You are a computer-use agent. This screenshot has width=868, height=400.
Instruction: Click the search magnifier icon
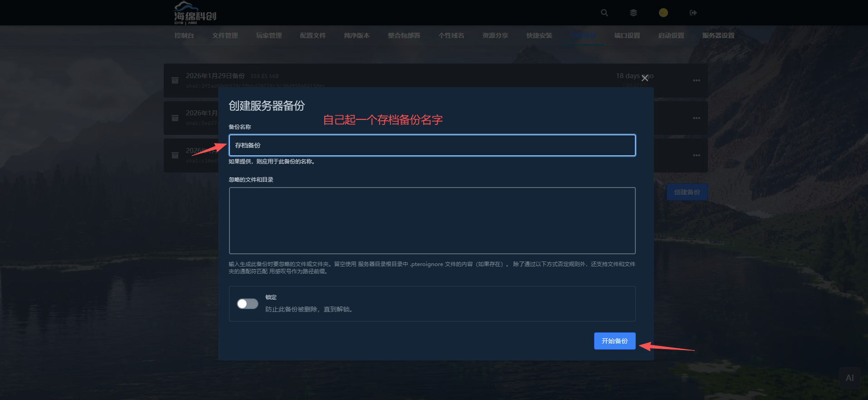[x=604, y=13]
